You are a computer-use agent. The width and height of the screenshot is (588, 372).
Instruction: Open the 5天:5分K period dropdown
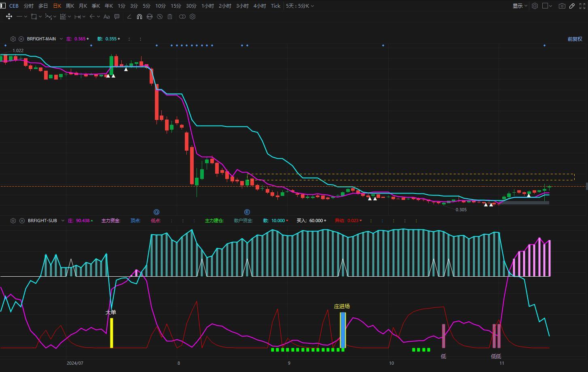300,6
